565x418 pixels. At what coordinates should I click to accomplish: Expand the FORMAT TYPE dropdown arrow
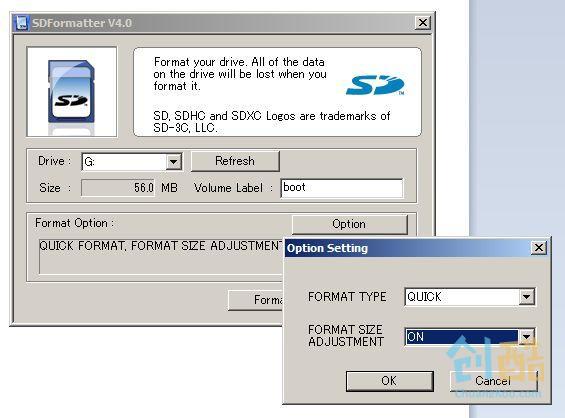click(x=526, y=297)
